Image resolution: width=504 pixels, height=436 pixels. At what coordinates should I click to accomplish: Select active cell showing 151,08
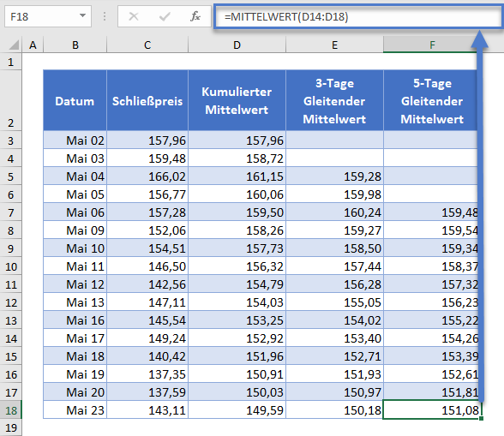point(432,410)
